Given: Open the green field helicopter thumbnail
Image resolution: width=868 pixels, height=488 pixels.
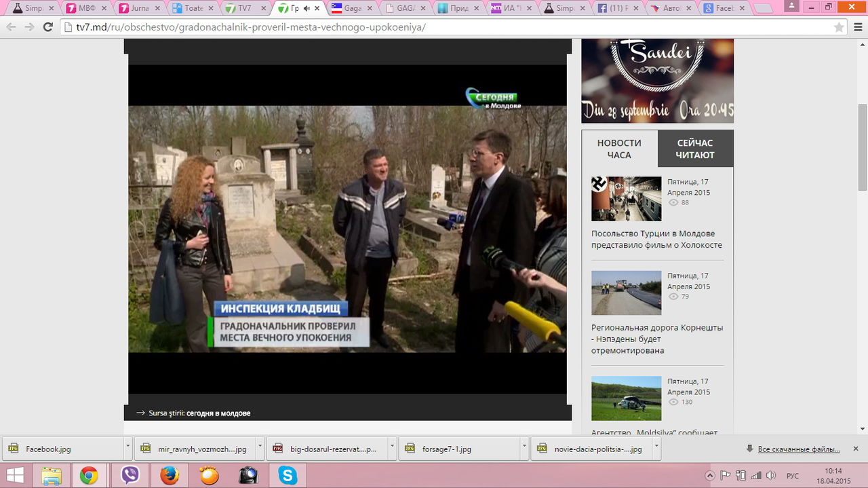Looking at the screenshot, I should pyautogui.click(x=626, y=398).
